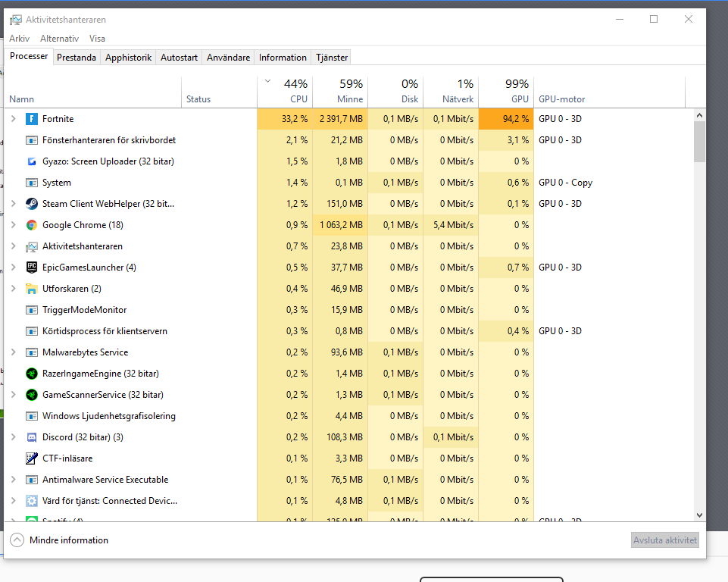The height and width of the screenshot is (582, 728).
Task: Select the Processer tab
Action: 29,56
